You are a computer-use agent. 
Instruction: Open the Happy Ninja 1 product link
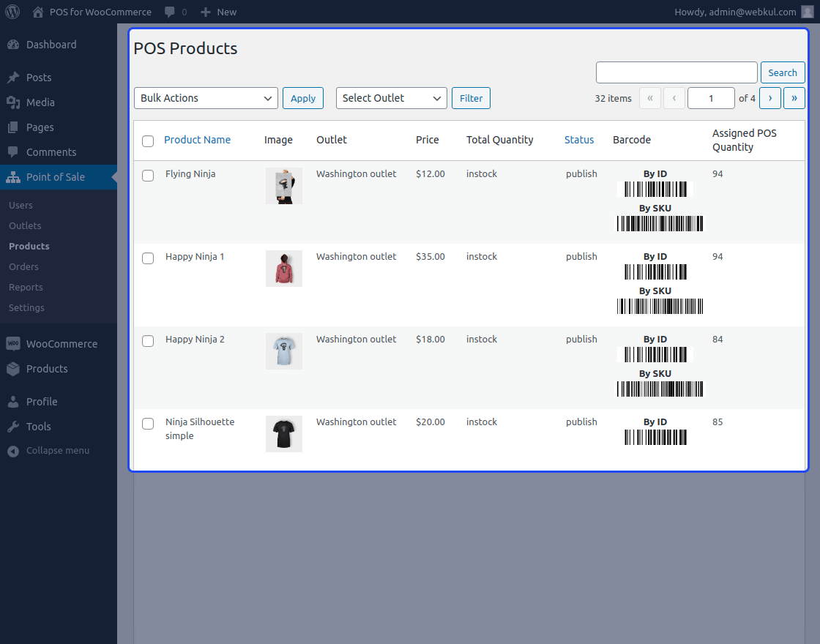(x=195, y=256)
